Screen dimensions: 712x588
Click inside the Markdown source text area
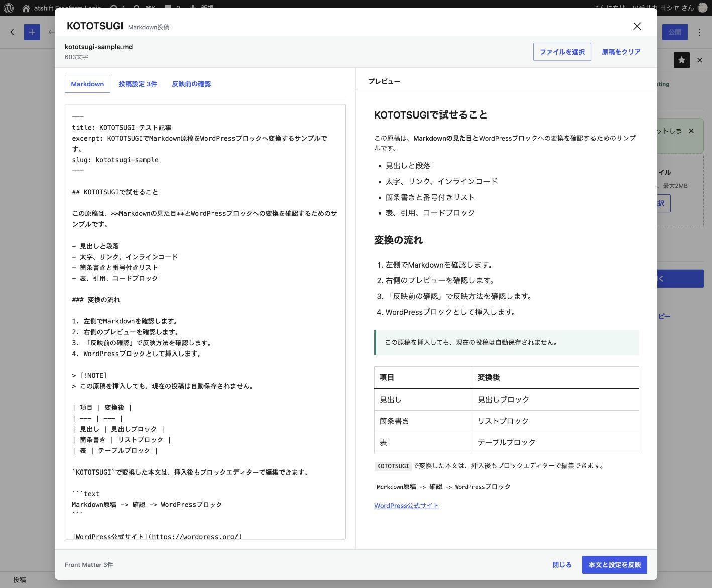[205, 322]
